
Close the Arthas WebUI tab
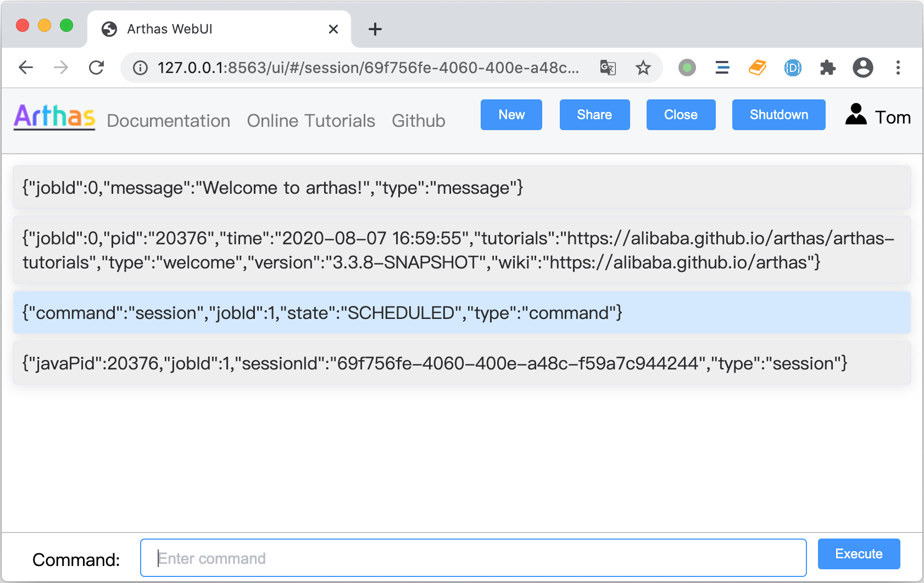point(333,29)
